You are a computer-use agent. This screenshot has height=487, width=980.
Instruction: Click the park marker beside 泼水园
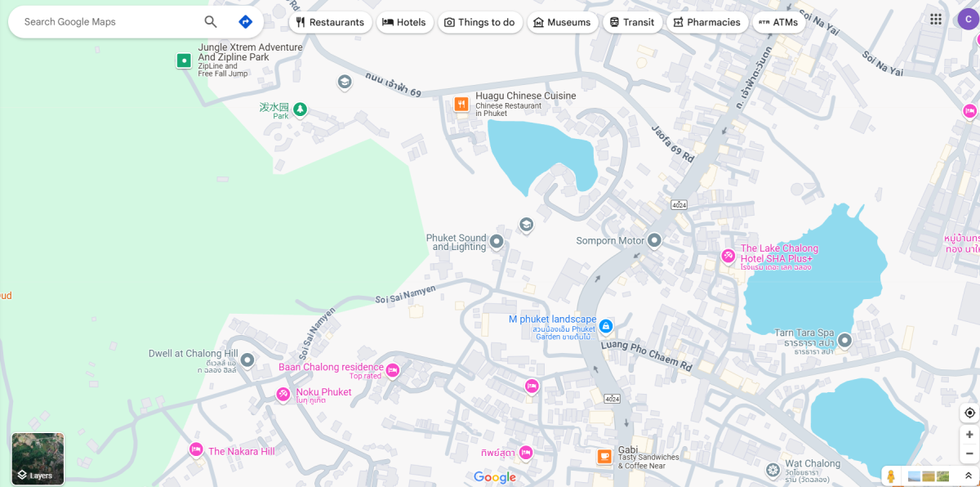coord(301,109)
